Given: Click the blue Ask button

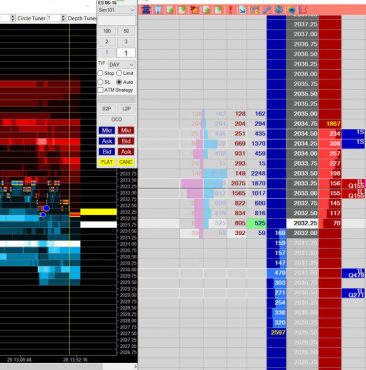Looking at the screenshot, I should [x=107, y=141].
